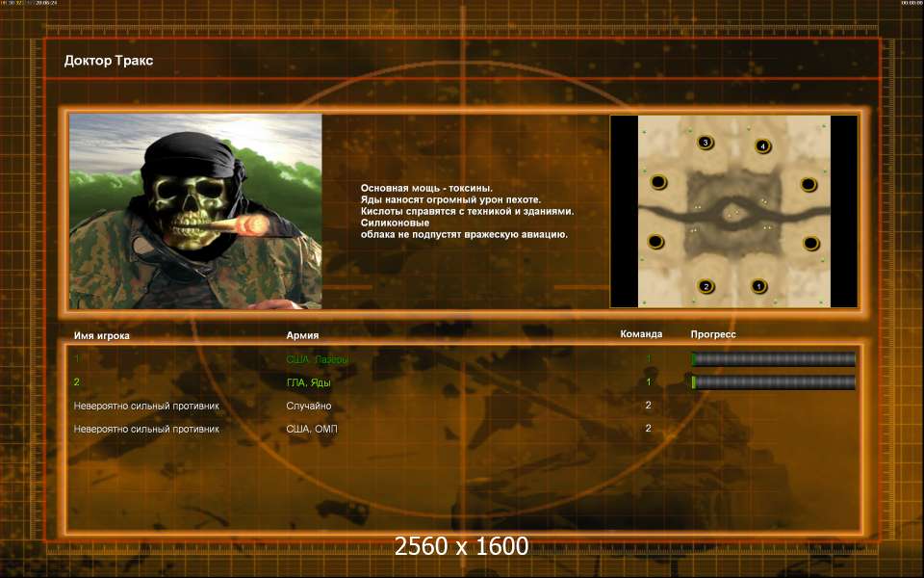The width and height of the screenshot is (924, 578).
Task: Click the 'Армия' column header
Action: coord(302,335)
